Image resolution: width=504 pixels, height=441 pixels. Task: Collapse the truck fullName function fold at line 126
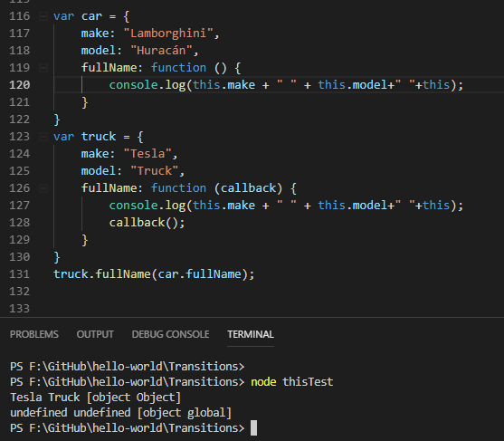click(x=43, y=188)
